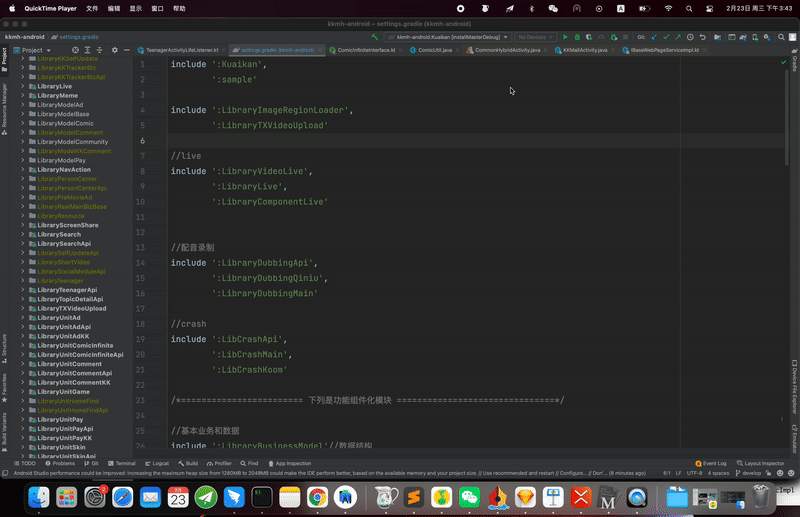
Task: Click the Git commit green checkmark
Action: (666, 37)
